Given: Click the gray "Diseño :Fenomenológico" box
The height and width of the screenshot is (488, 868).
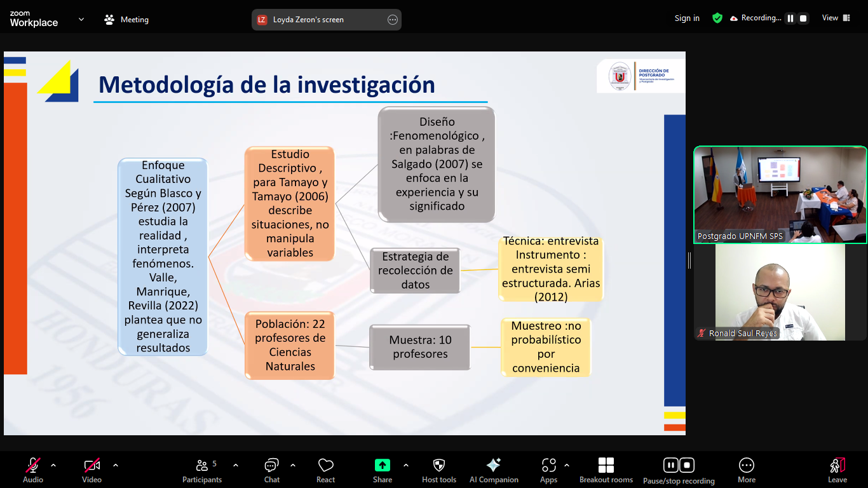Looking at the screenshot, I should 437,164.
